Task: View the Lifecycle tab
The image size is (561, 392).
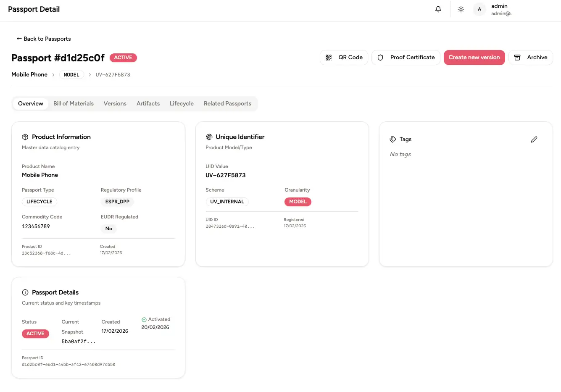Action: point(182,104)
